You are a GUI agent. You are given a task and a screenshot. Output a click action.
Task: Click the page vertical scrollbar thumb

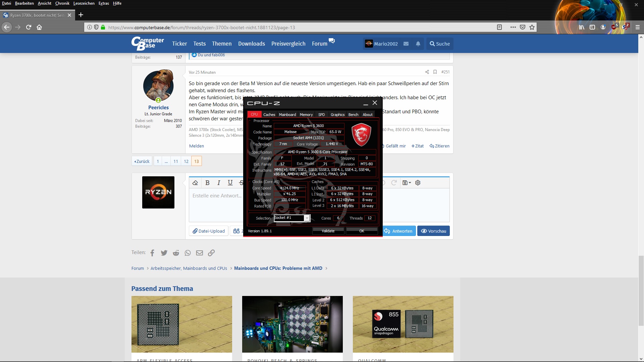pyautogui.click(x=641, y=290)
